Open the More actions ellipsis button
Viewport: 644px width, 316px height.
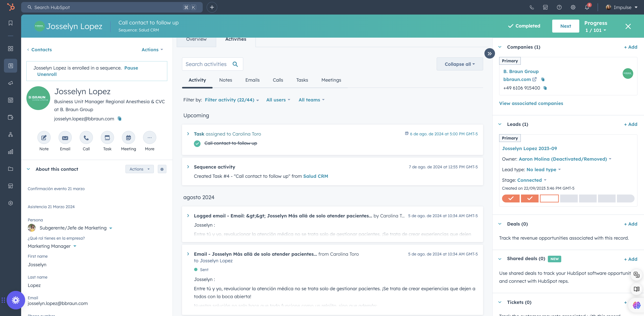[x=149, y=138]
